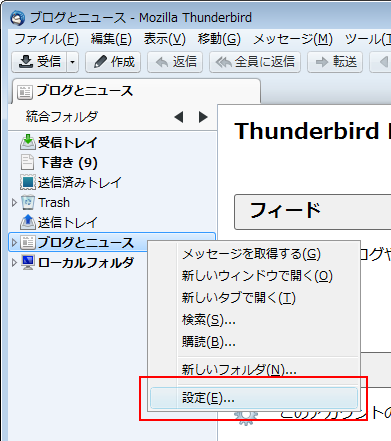The width and height of the screenshot is (391, 441).
Task: Click the 作成 compose button
Action: (x=113, y=62)
